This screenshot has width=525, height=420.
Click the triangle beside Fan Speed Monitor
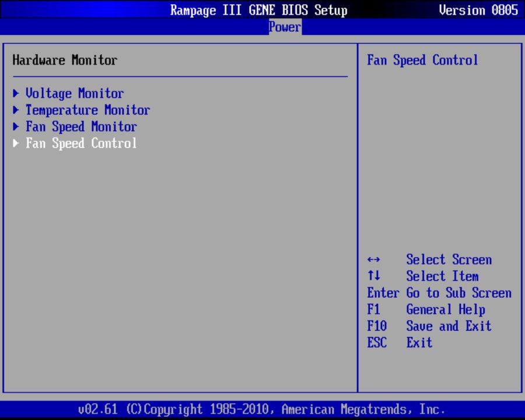16,127
